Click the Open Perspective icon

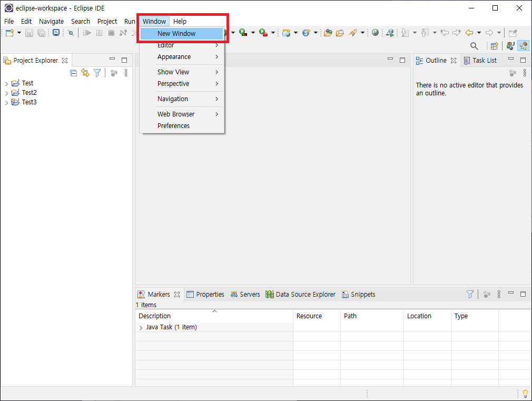tap(495, 46)
